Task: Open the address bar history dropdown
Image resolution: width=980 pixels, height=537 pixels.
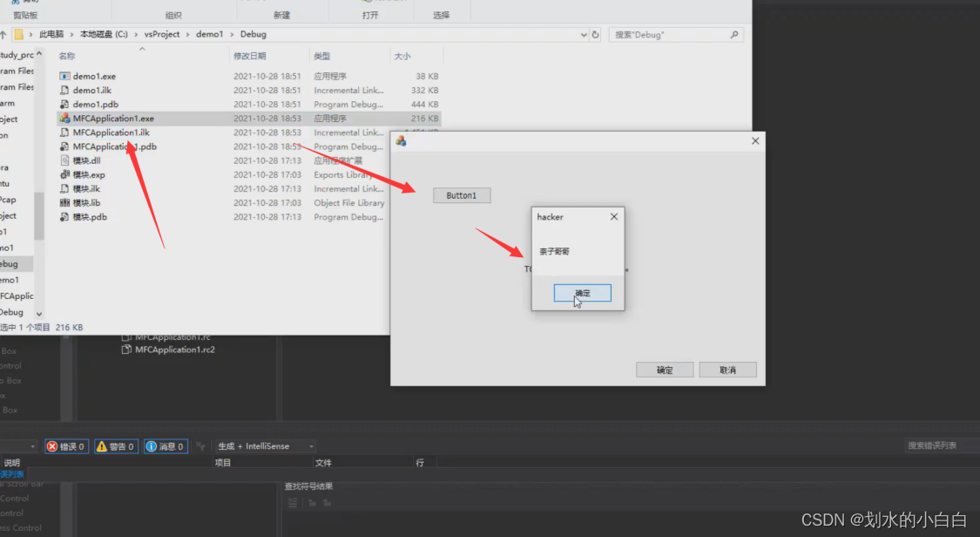Action: (x=584, y=34)
